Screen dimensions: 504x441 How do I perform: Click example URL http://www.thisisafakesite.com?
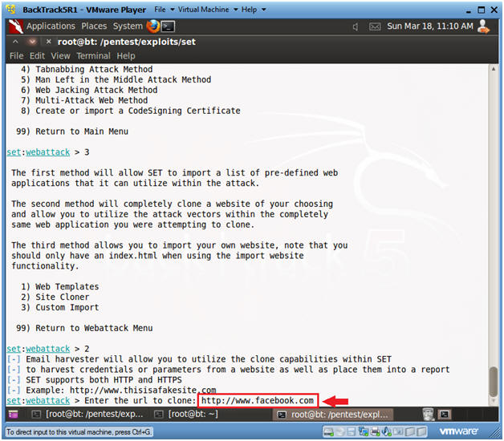[x=143, y=390]
